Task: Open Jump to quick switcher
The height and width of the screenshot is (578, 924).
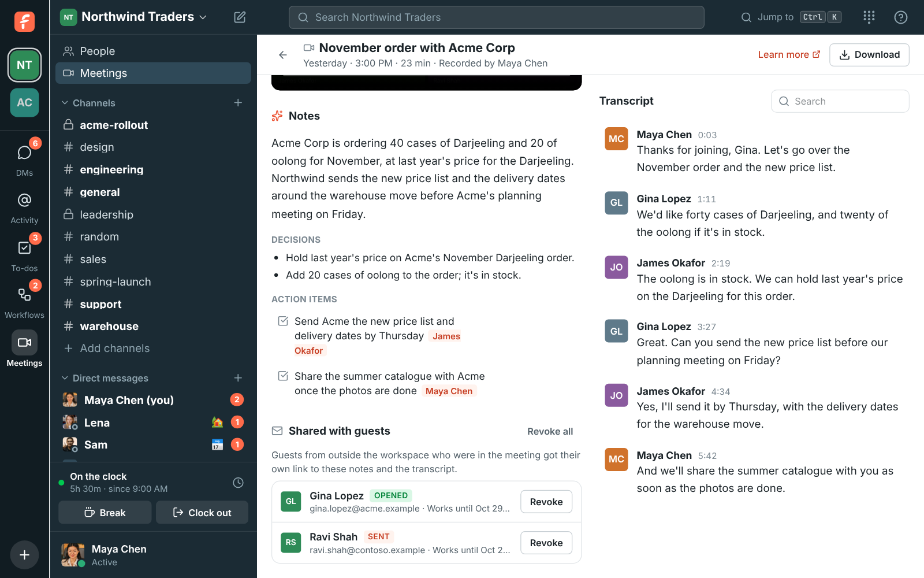Action: 791,17
